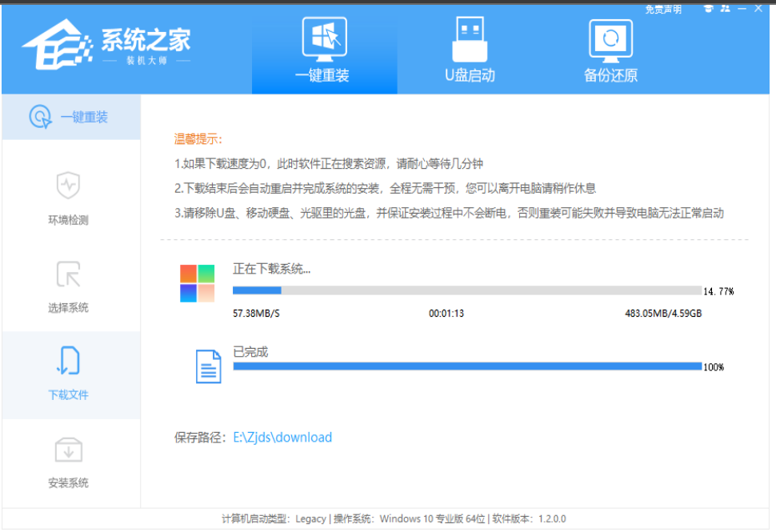Switch to the U盘启动 tab
This screenshot has width=776, height=532.
pos(470,50)
